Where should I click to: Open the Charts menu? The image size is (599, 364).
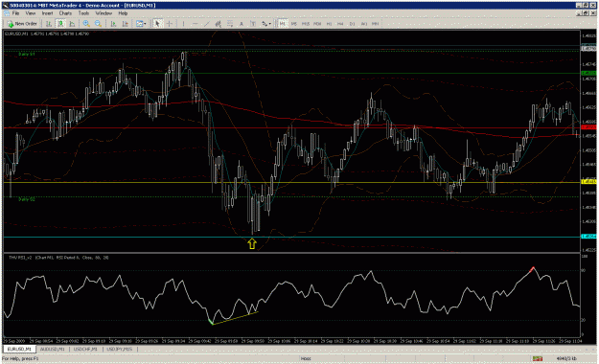(x=65, y=13)
